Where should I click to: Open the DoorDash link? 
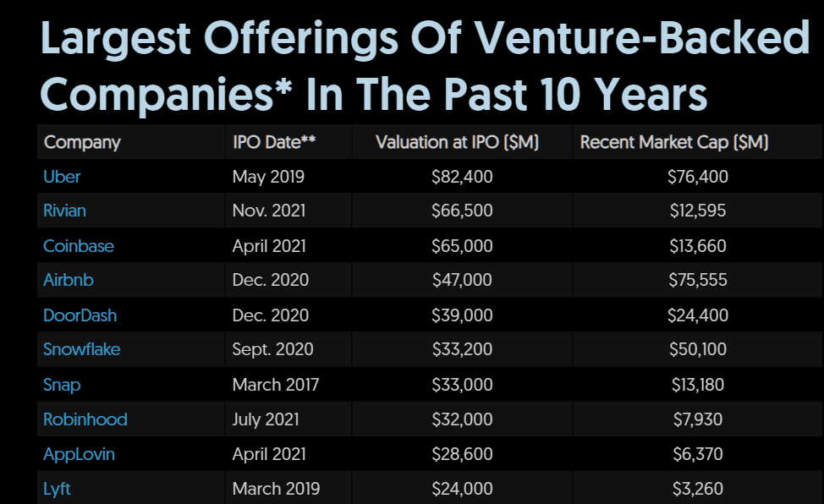pyautogui.click(x=80, y=315)
